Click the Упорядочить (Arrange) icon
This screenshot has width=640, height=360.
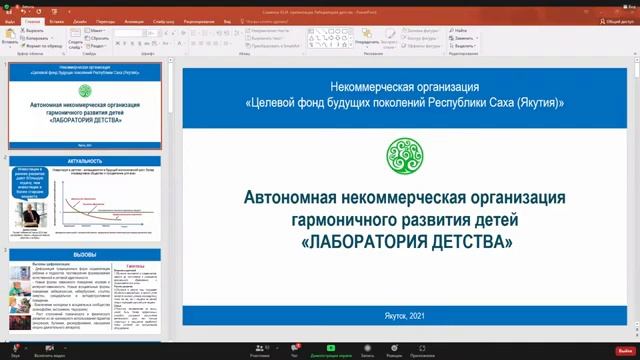[x=367, y=33]
